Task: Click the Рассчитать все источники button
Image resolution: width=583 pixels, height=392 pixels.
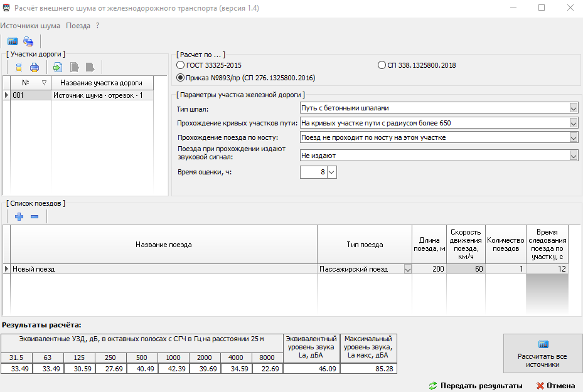Action: (x=542, y=353)
